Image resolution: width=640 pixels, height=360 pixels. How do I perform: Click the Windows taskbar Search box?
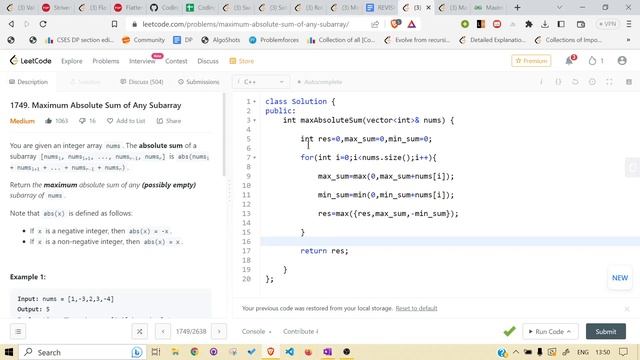point(82,352)
